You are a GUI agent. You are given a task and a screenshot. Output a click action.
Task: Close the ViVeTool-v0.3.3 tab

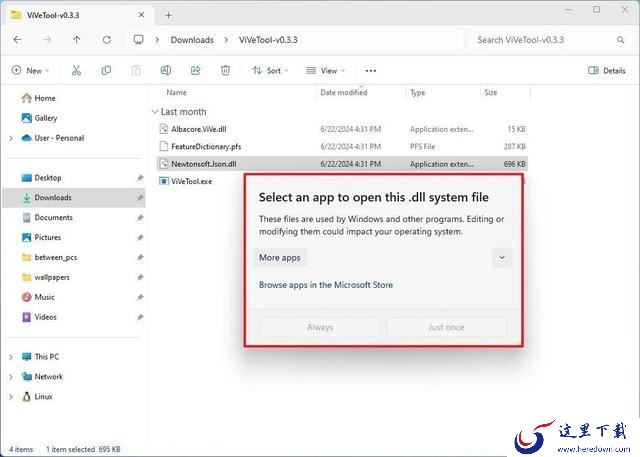[x=141, y=15]
